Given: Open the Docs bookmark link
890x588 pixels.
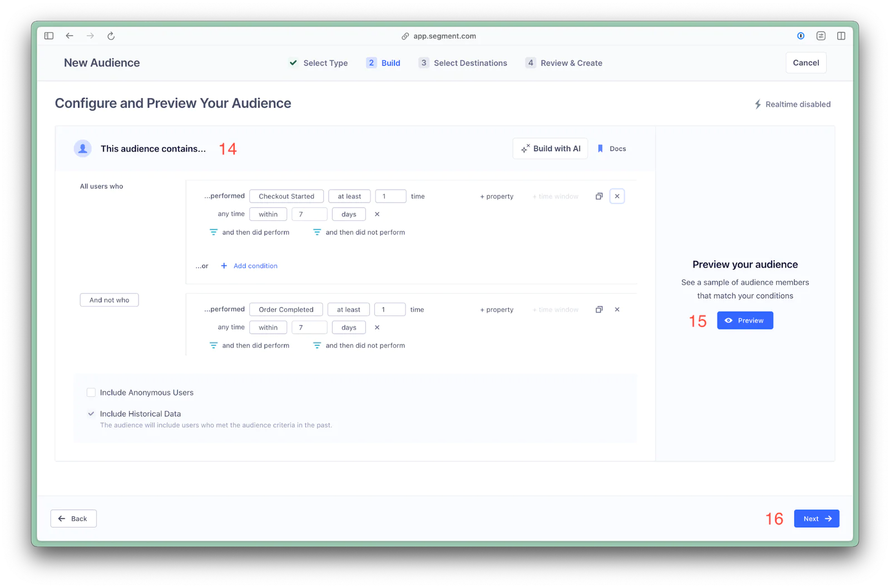Looking at the screenshot, I should 612,149.
